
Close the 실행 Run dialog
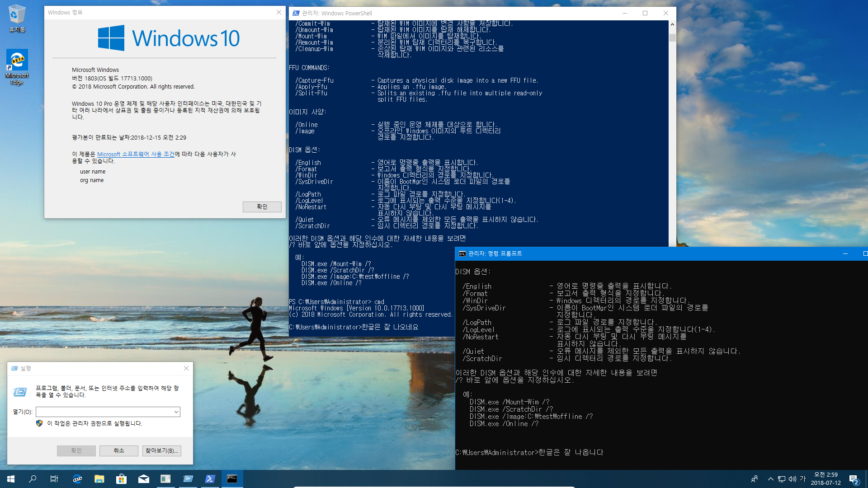[186, 368]
